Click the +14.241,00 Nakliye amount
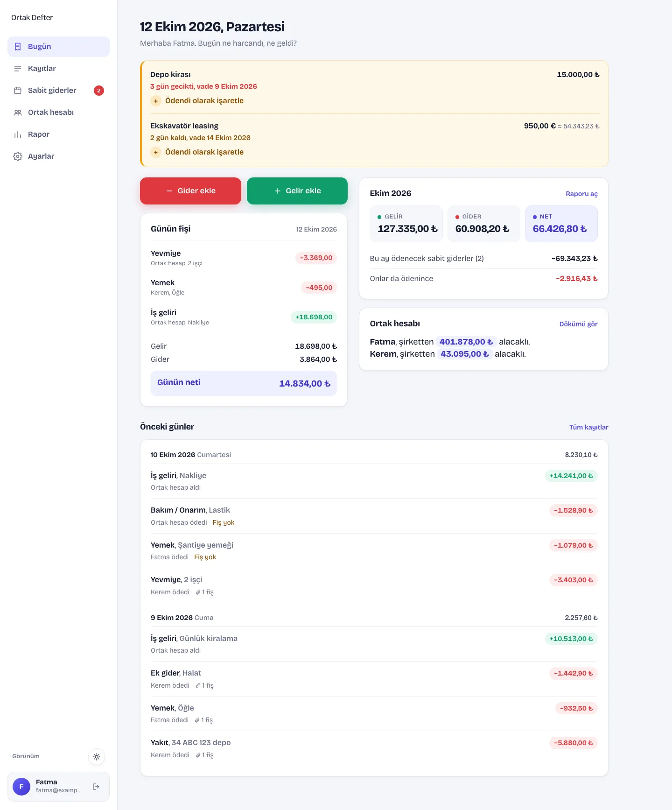 (571, 476)
